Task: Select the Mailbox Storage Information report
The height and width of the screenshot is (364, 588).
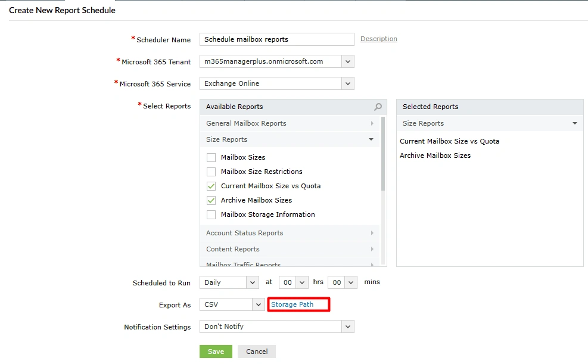Action: click(x=211, y=214)
